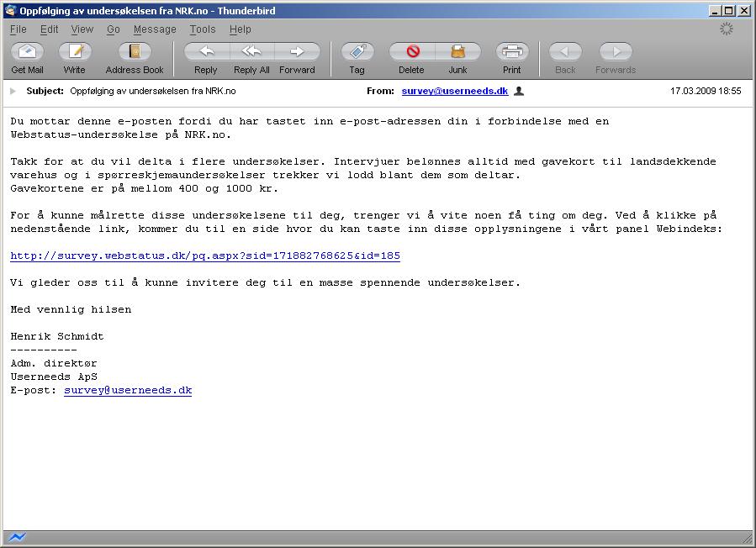Print this email
The height and width of the screenshot is (548, 756).
[511, 52]
